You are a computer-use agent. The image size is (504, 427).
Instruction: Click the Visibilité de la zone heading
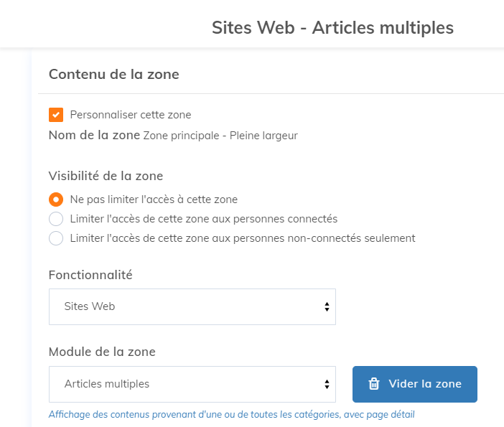106,176
